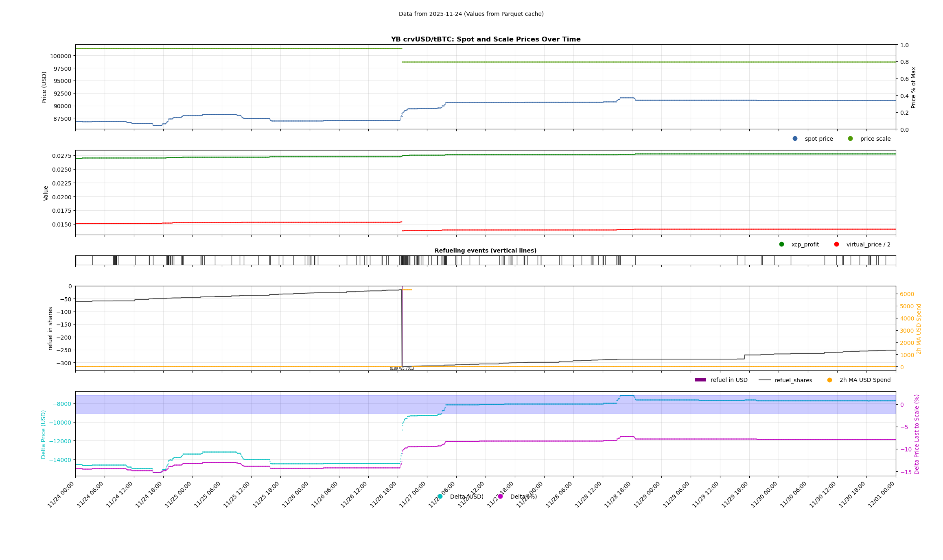
Task: Click the magenta Delta (%) legend marker
Action: tap(500, 497)
